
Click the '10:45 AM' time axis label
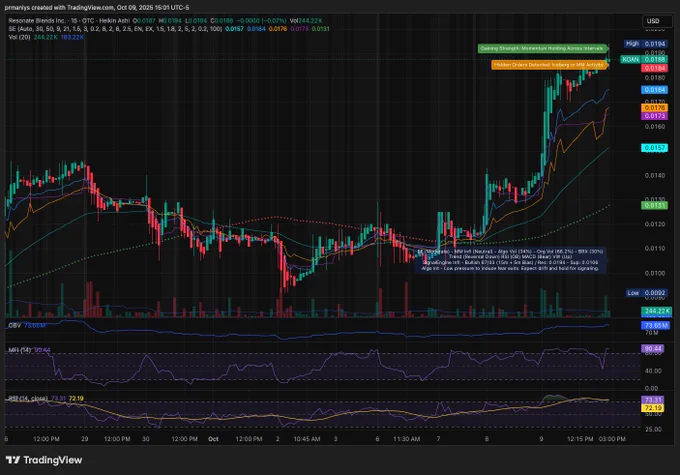[x=307, y=439]
